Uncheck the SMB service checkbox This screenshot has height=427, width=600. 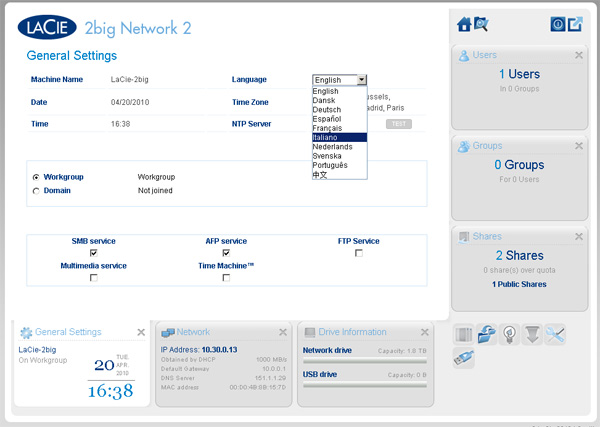(93, 253)
